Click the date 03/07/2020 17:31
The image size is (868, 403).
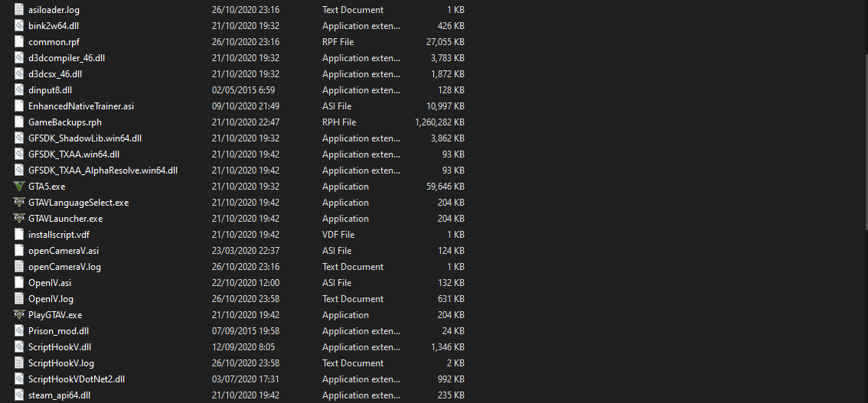(x=246, y=379)
